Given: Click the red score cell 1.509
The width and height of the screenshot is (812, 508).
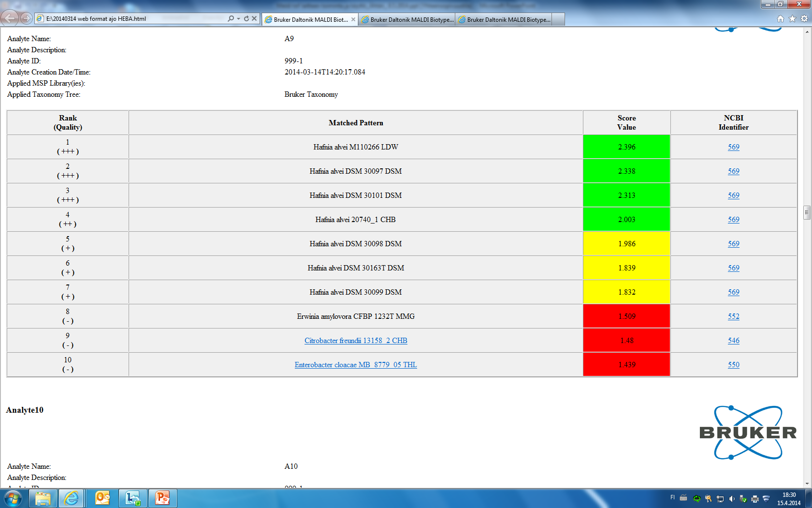Looking at the screenshot, I should pyautogui.click(x=626, y=316).
